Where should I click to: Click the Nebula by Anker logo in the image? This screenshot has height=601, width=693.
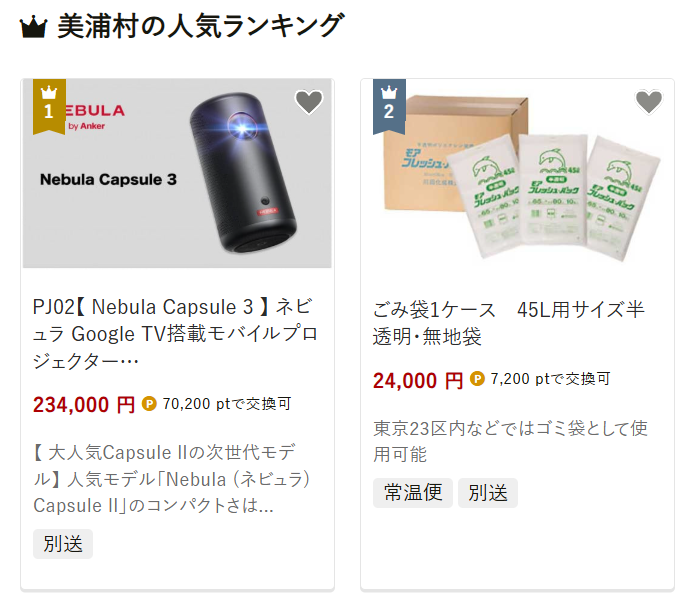point(95,117)
